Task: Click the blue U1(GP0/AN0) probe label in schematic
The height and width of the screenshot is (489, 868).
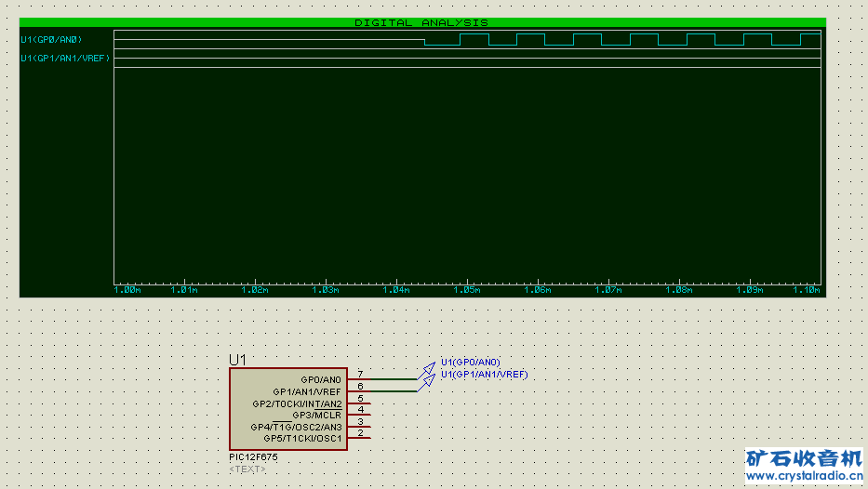Action: (x=471, y=362)
